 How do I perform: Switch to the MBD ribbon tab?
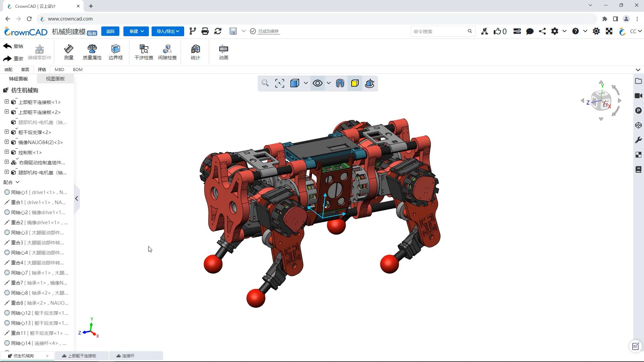pyautogui.click(x=59, y=69)
